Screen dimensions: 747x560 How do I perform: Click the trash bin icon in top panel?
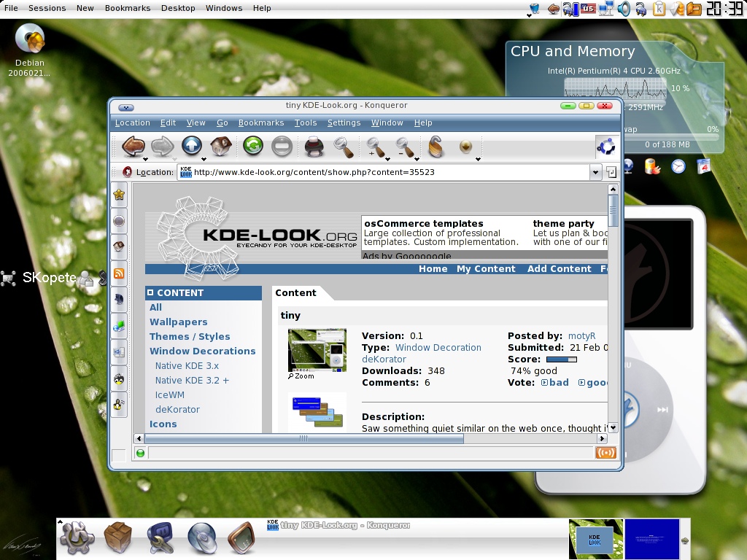tap(535, 9)
